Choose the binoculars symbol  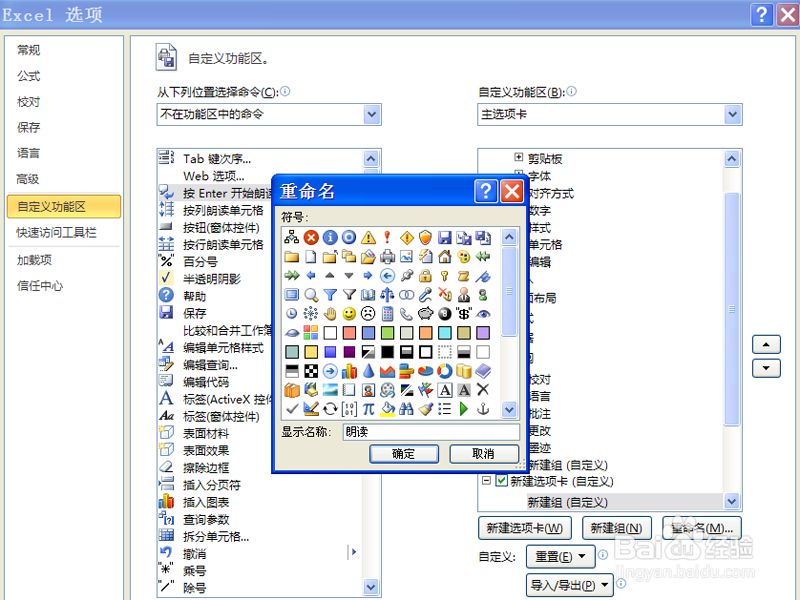407,409
